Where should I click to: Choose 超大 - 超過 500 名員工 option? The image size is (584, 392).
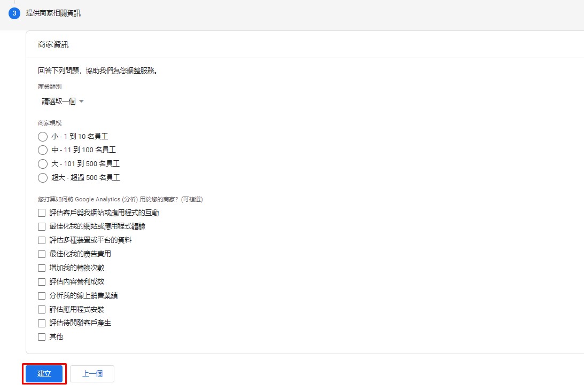(43, 178)
